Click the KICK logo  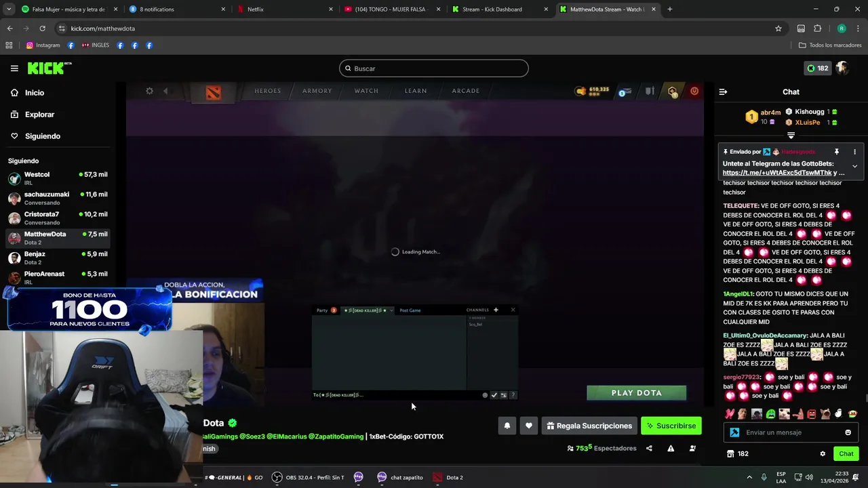click(50, 68)
